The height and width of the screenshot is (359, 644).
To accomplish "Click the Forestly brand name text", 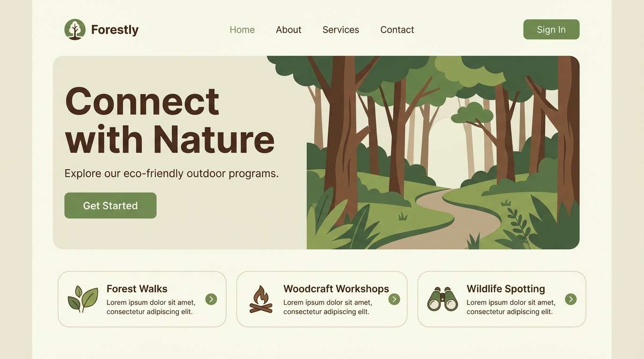I will coord(115,29).
